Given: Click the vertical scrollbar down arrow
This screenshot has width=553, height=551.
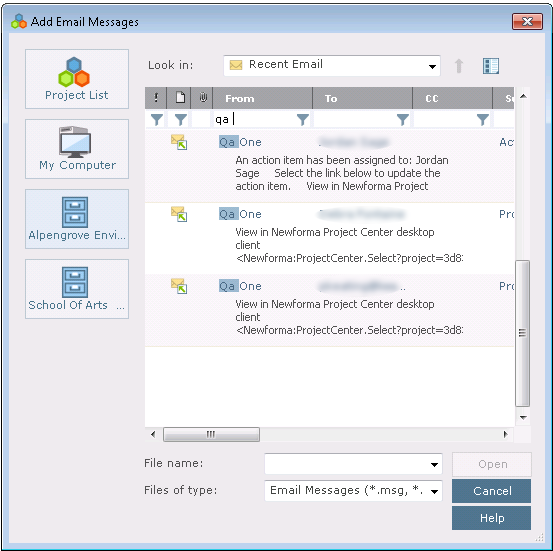Looking at the screenshot, I should pyautogui.click(x=523, y=417).
